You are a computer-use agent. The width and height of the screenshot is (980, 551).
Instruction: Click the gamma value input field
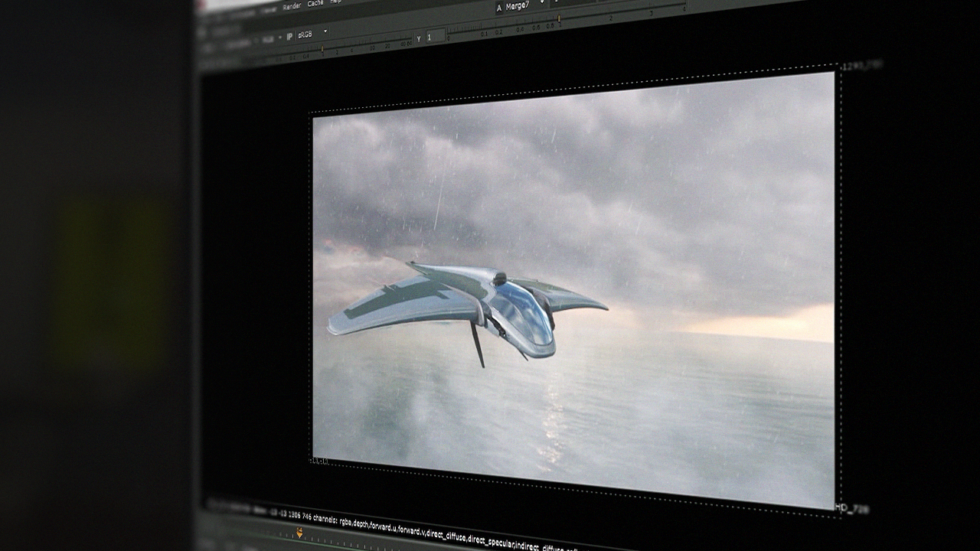(435, 36)
